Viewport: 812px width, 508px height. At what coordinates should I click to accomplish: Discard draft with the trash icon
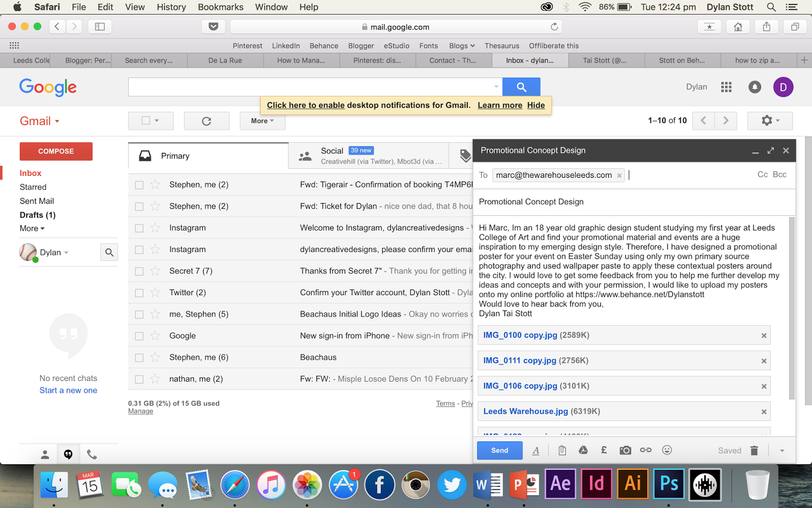coord(754,451)
